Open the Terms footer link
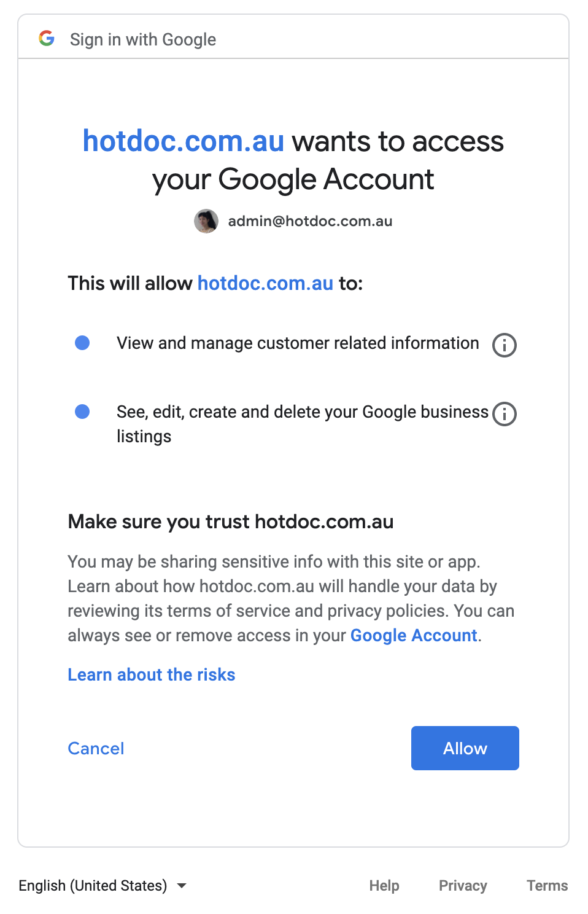Viewport: 588px width, 914px height. (x=547, y=886)
